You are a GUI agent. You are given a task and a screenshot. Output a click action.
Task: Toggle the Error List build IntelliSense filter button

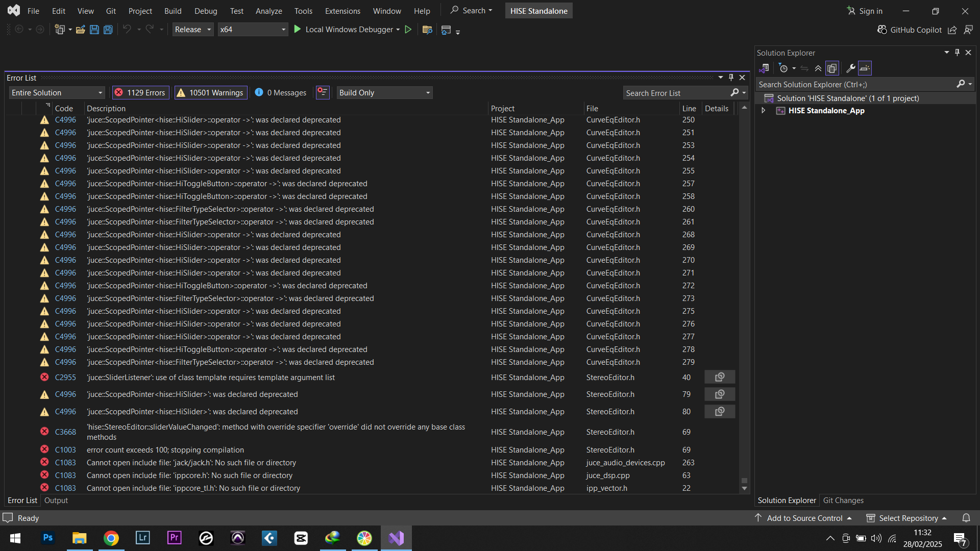(x=323, y=92)
